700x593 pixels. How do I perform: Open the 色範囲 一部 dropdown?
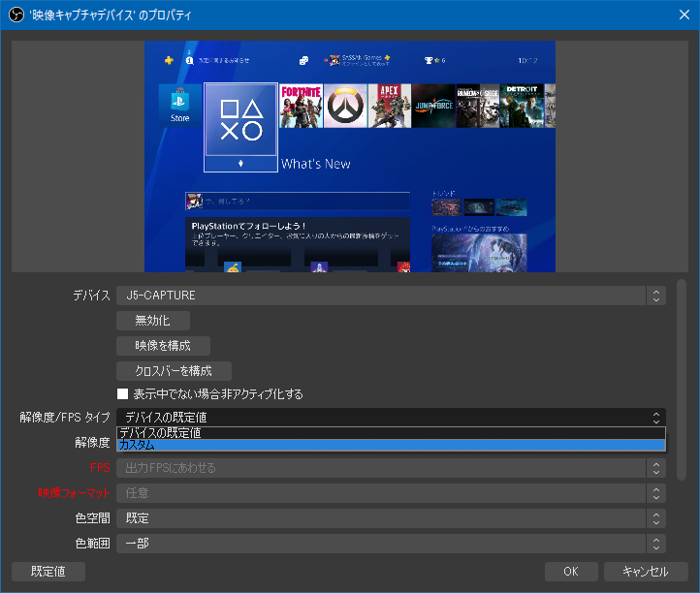391,544
